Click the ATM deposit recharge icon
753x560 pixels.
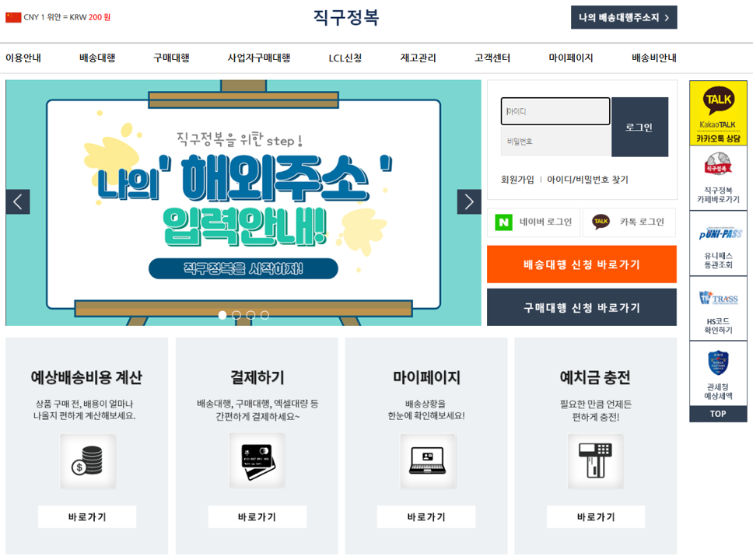point(596,461)
